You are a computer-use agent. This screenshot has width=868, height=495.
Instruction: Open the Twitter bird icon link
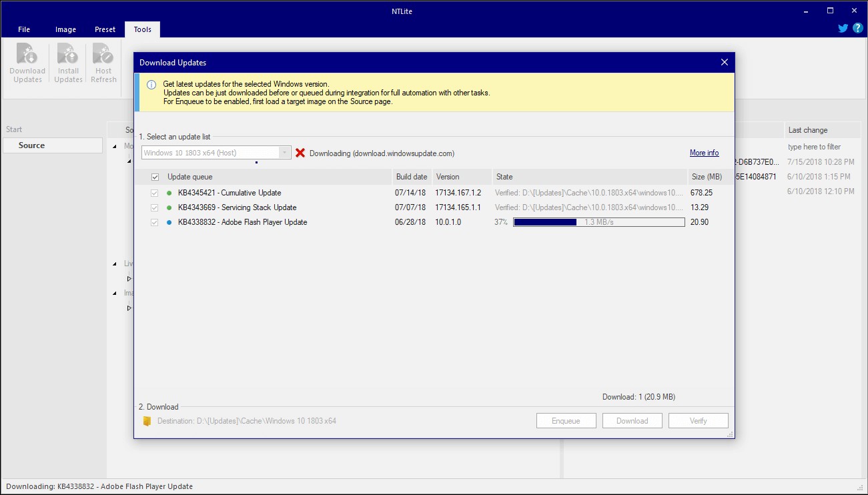pos(843,29)
